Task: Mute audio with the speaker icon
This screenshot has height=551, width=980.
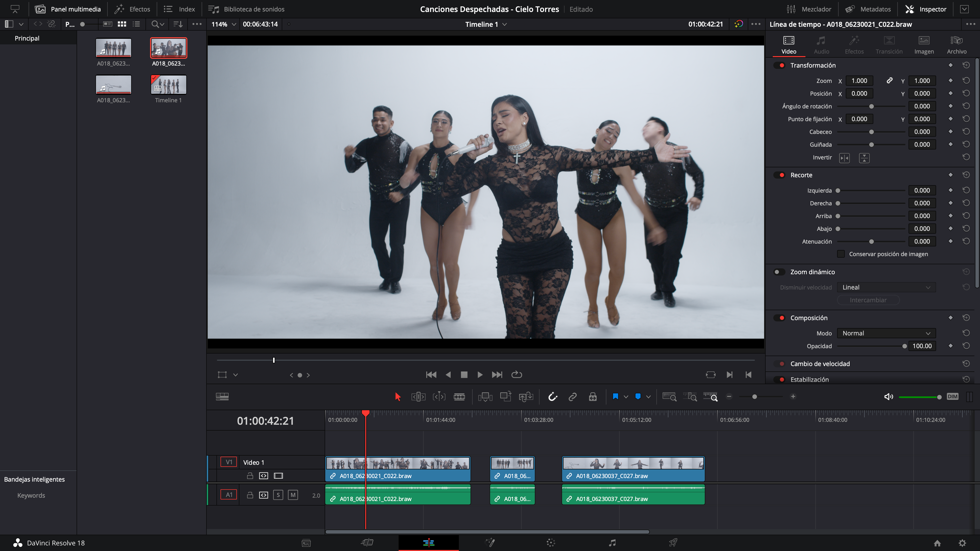Action: pos(888,397)
